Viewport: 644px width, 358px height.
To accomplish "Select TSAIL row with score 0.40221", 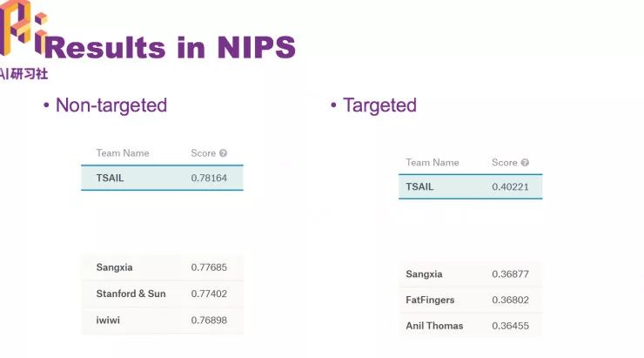I will (x=470, y=186).
